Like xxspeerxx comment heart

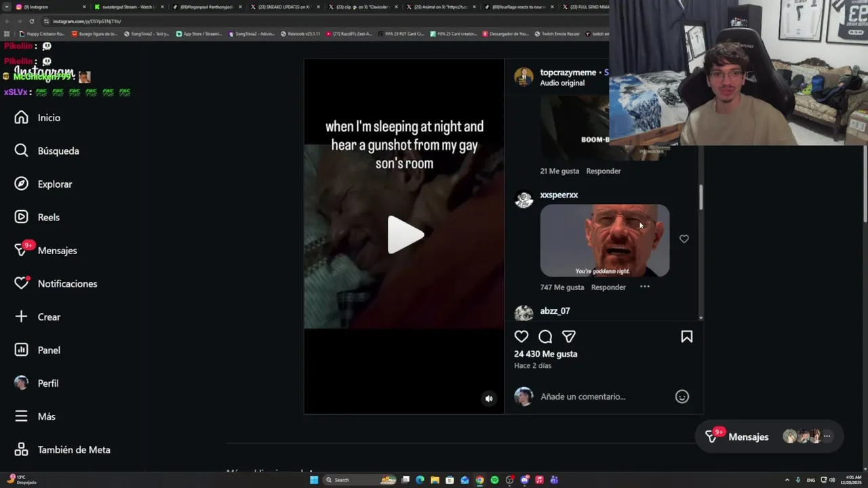684,239
